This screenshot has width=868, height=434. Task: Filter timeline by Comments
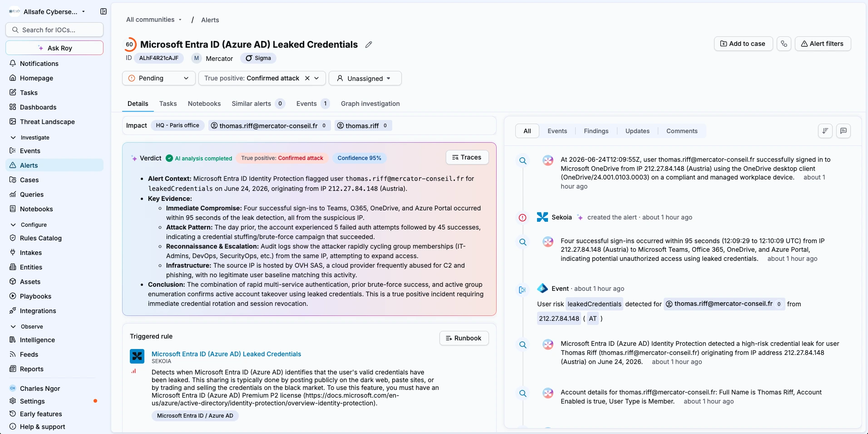(682, 131)
